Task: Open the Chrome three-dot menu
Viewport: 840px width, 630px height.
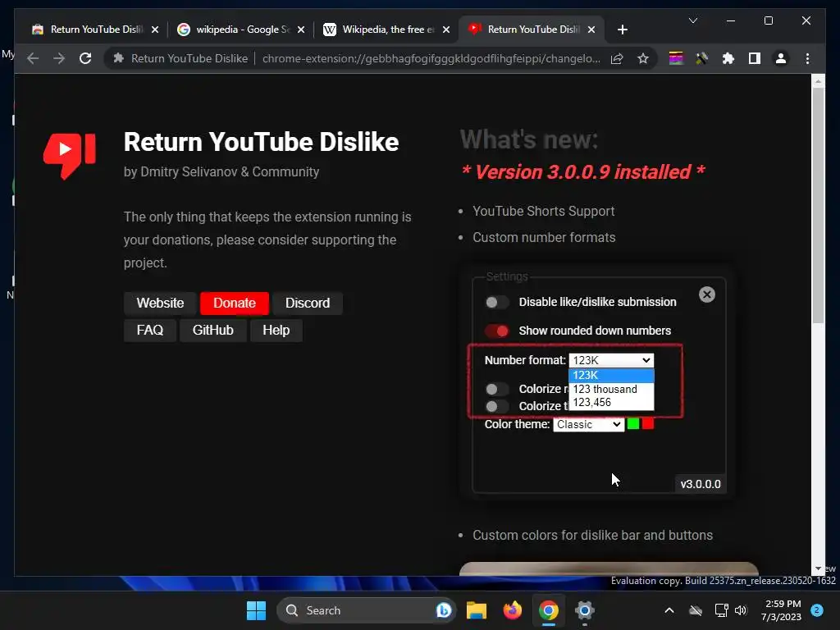Action: point(807,58)
